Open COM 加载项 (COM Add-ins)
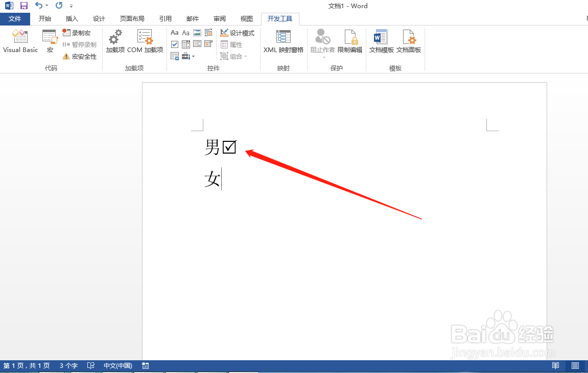This screenshot has width=588, height=373. [x=145, y=41]
